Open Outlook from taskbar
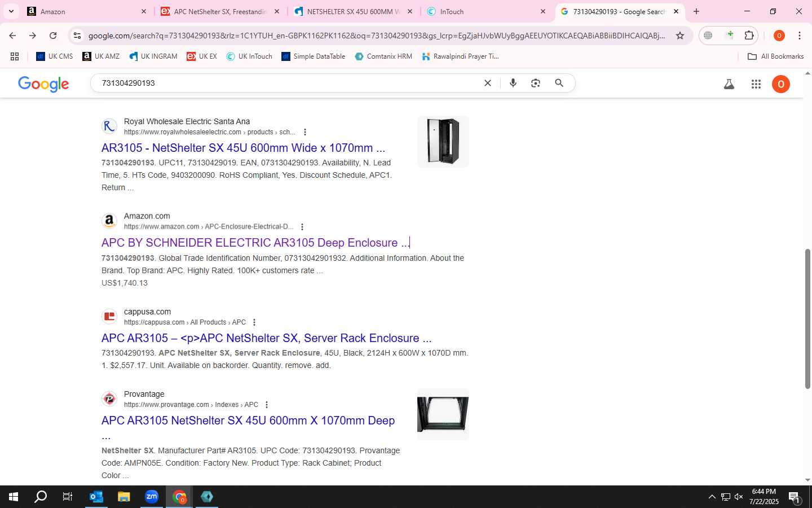Viewport: 812px width, 508px height. [96, 497]
